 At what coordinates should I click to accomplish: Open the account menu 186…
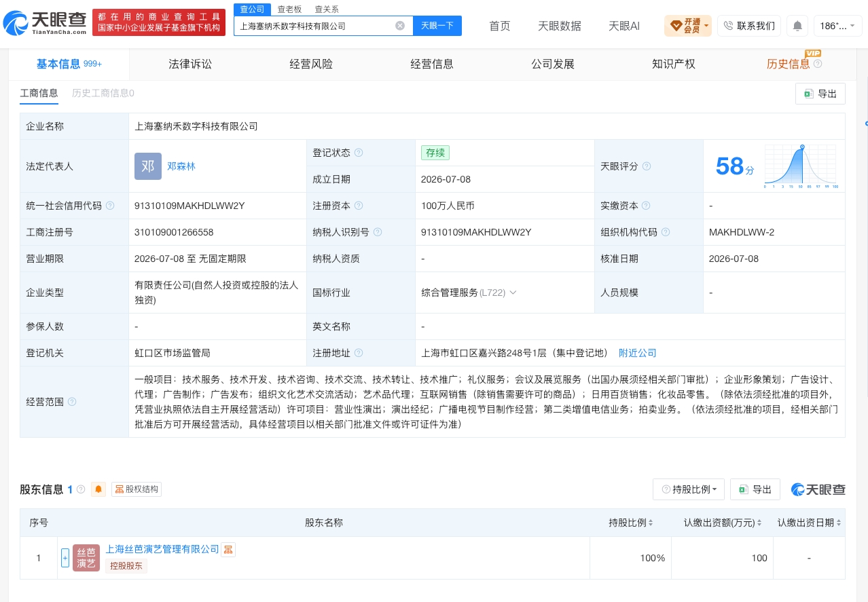point(837,26)
